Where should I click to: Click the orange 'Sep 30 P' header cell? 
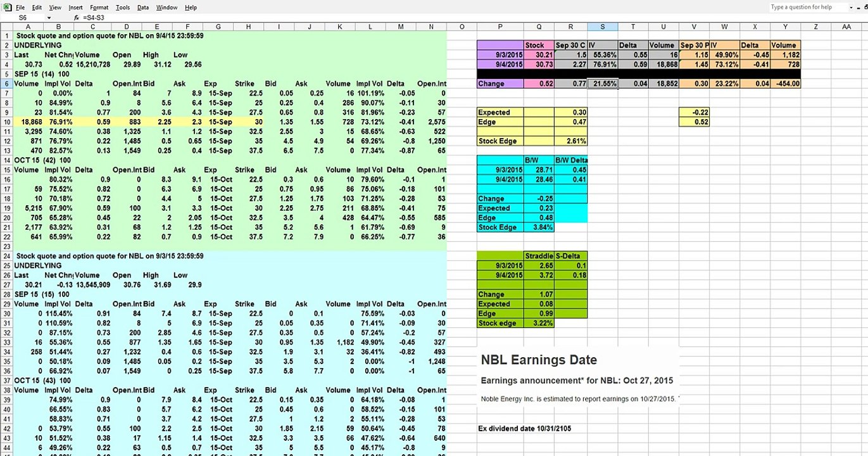[694, 46]
